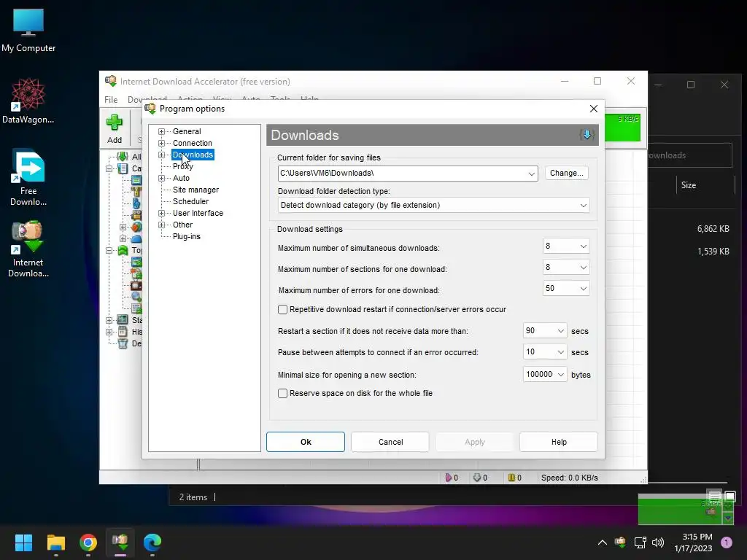Image resolution: width=747 pixels, height=560 pixels.
Task: Click the clock showing 3:15 PM
Action: [x=697, y=537]
